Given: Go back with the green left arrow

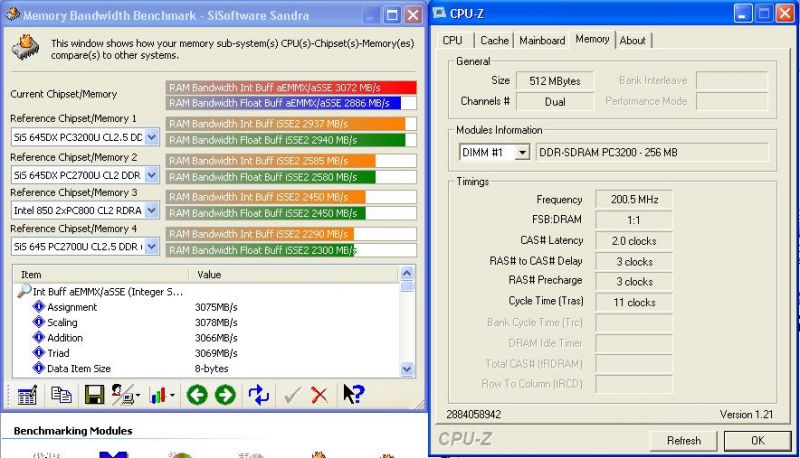Looking at the screenshot, I should coord(197,395).
